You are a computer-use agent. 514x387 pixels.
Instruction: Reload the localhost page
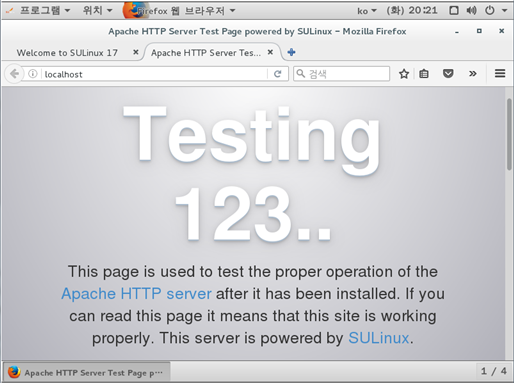(277, 74)
